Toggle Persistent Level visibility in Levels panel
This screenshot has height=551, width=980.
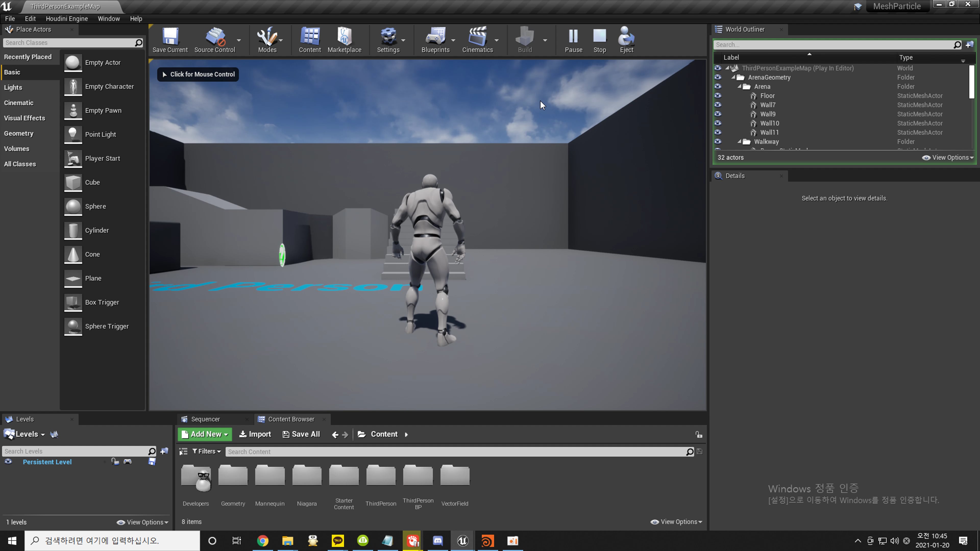point(8,461)
